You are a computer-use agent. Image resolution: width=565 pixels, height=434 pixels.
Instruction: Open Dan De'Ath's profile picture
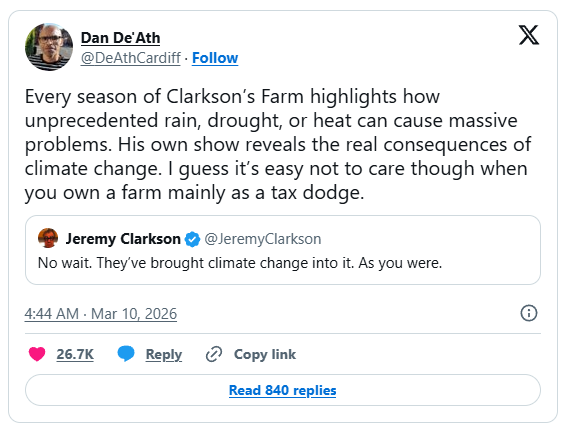pos(49,47)
